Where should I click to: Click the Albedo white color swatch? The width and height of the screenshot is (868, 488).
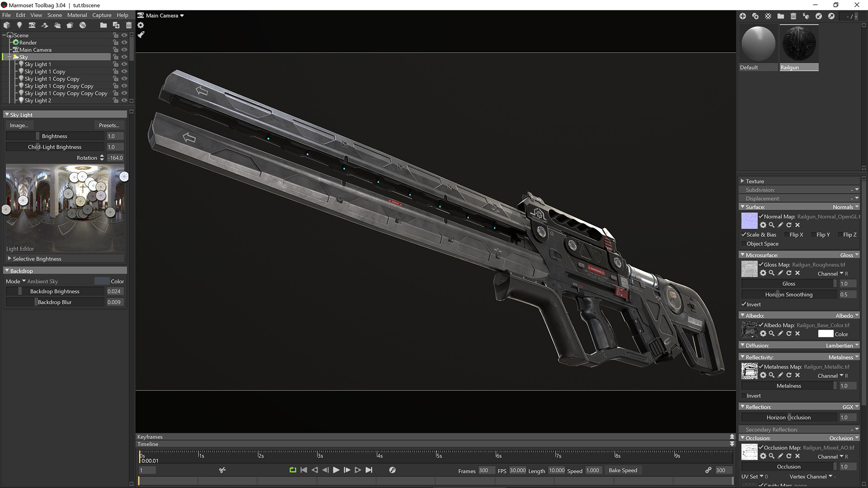coord(826,333)
